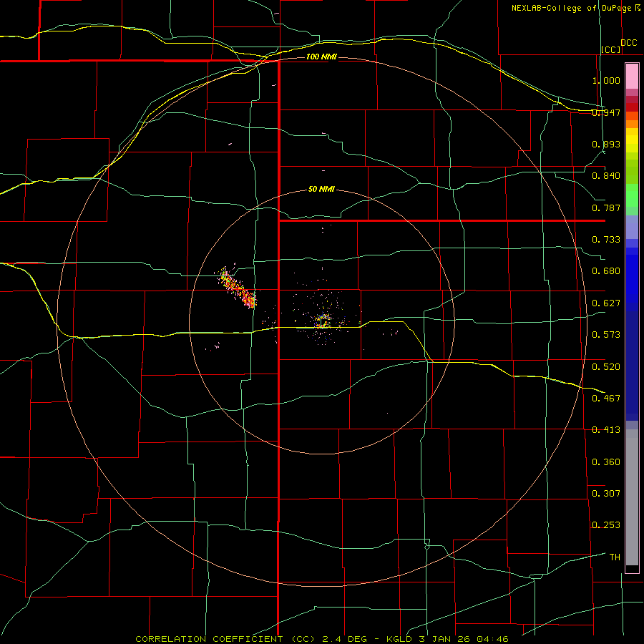
Task: Select the 0.307 scale value
Action: (x=606, y=493)
